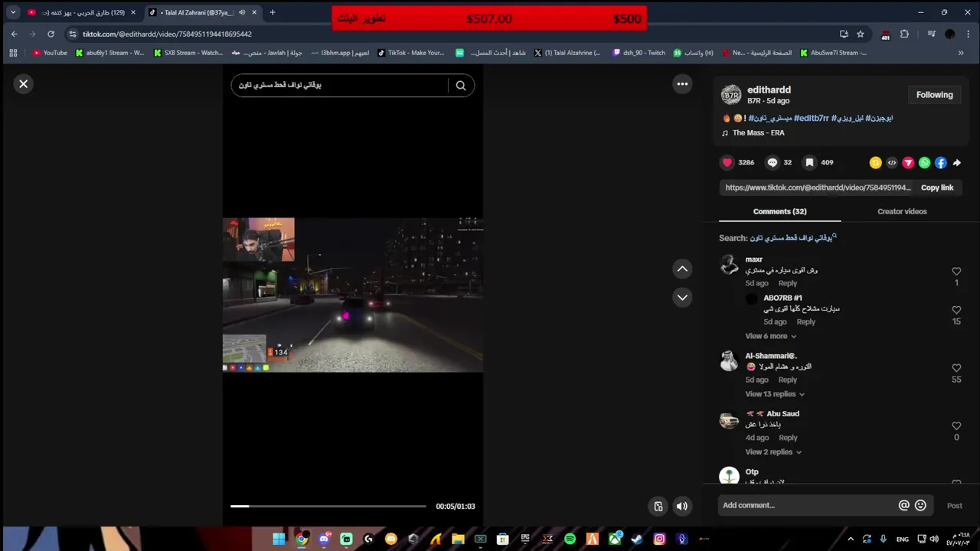This screenshot has height=551, width=980.
Task: Open the SXB Stream - Watch bookmark
Action: tap(188, 53)
